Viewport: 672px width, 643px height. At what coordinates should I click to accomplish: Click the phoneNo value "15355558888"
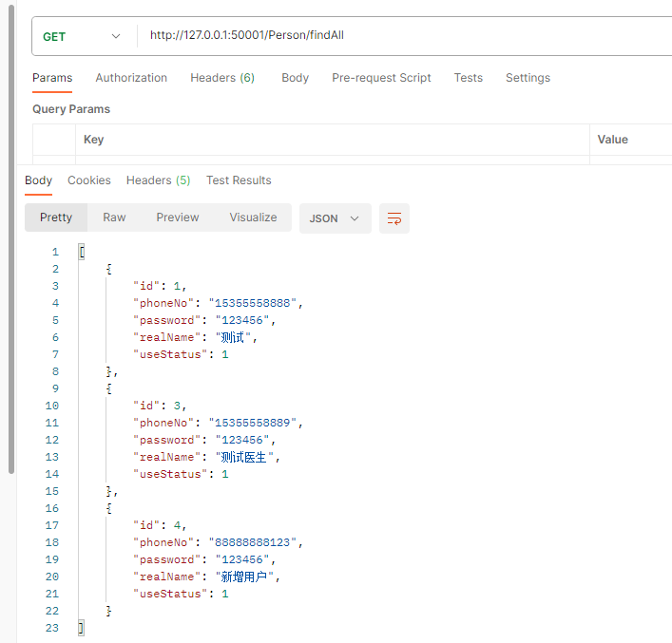point(253,303)
